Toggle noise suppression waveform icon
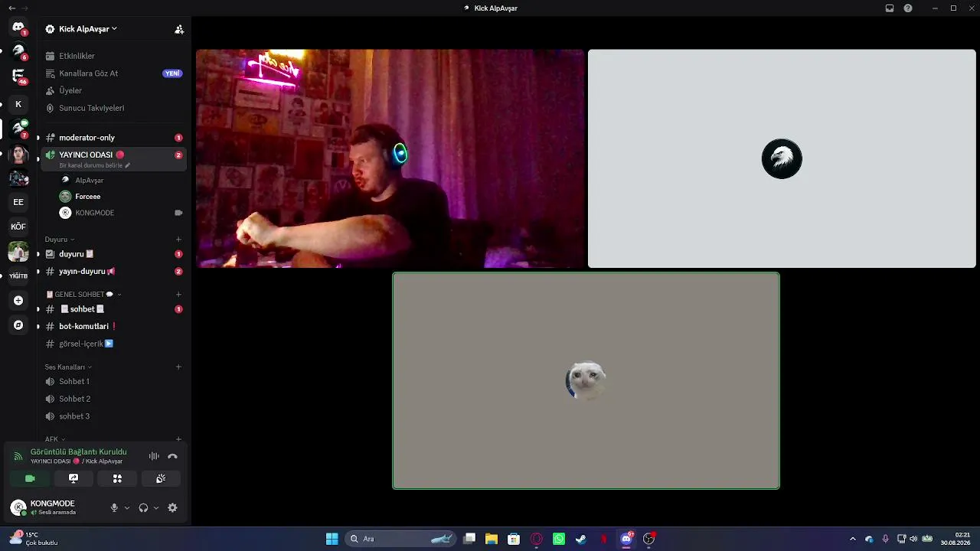Image resolution: width=980 pixels, height=551 pixels. (x=154, y=456)
